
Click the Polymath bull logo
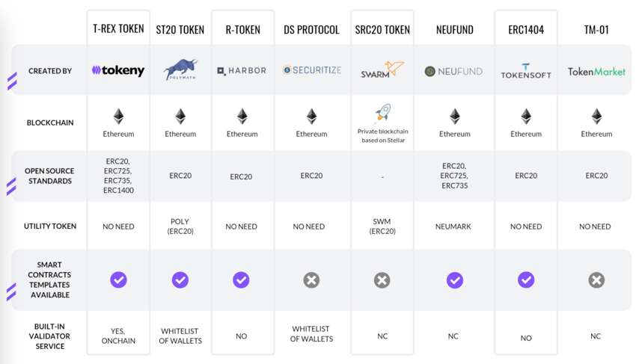[180, 69]
